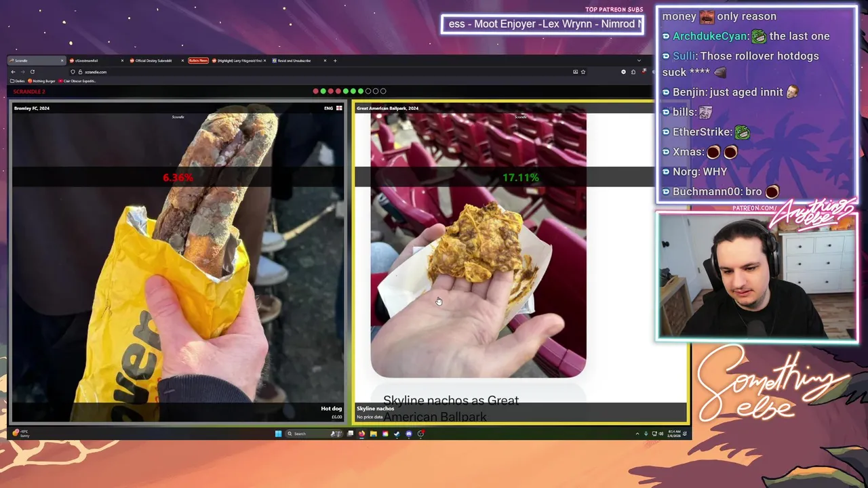
Task: Open the taskbar app with the red badge
Action: click(420, 433)
